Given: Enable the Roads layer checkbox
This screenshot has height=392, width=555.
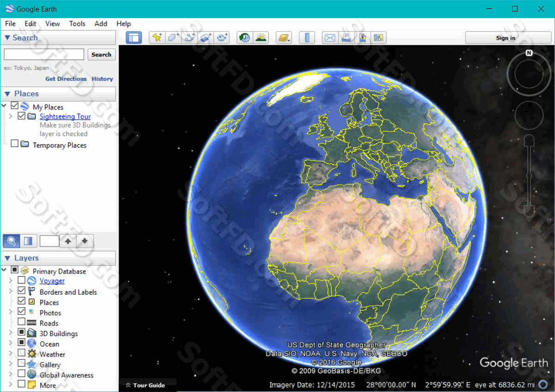Looking at the screenshot, I should click(x=21, y=321).
